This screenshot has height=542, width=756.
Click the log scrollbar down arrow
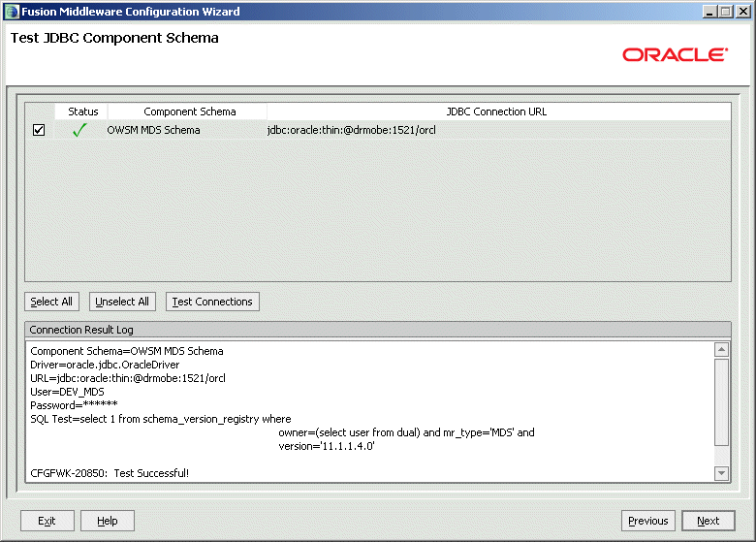721,473
